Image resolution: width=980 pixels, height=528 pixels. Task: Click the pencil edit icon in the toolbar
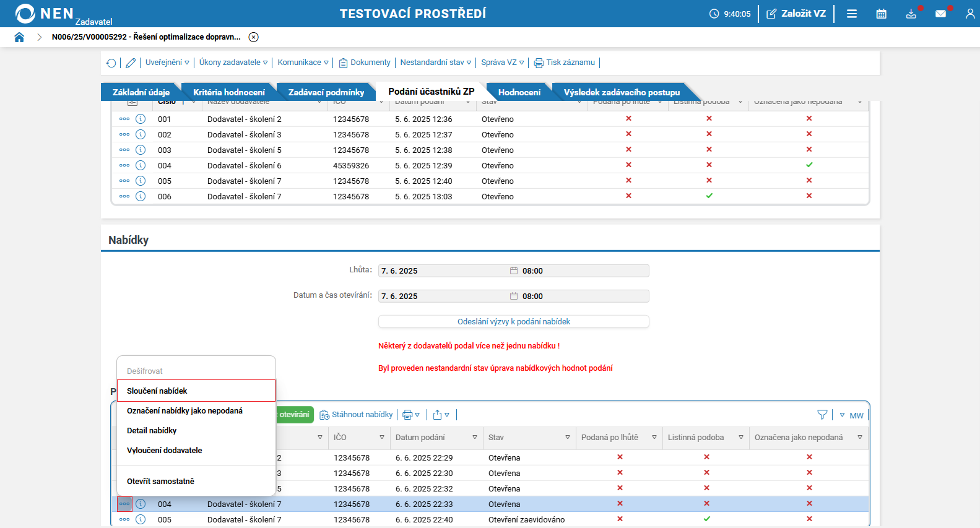click(131, 63)
